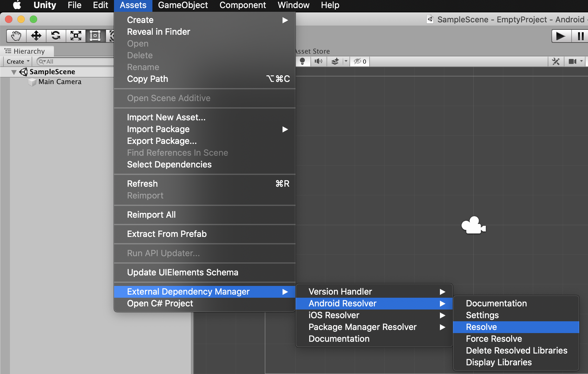Open the GameObject menu

point(183,5)
